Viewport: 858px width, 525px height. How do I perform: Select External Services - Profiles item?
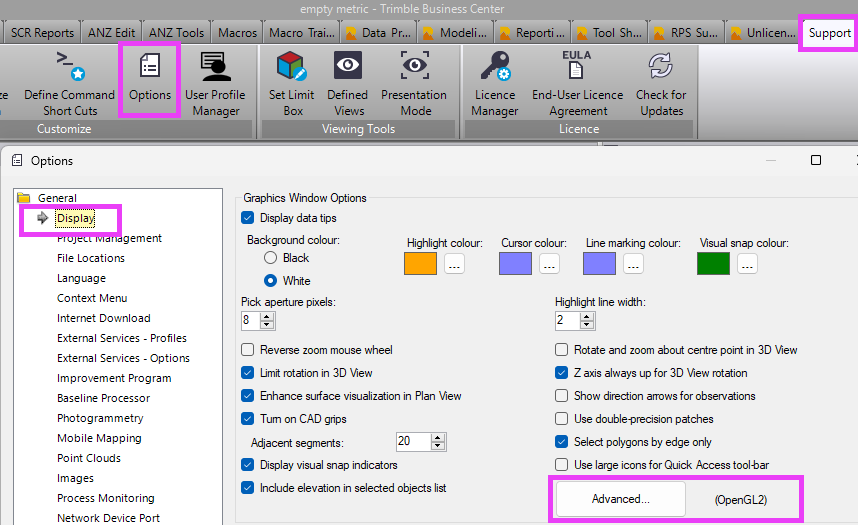pos(121,338)
